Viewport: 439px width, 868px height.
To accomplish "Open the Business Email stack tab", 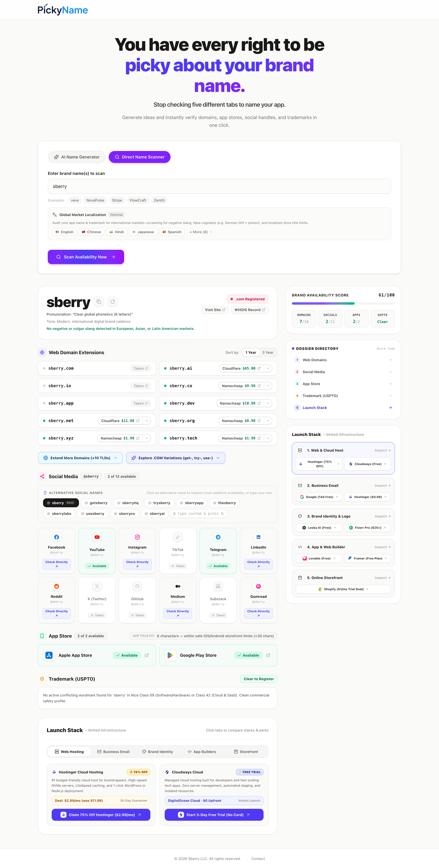I will [x=113, y=752].
